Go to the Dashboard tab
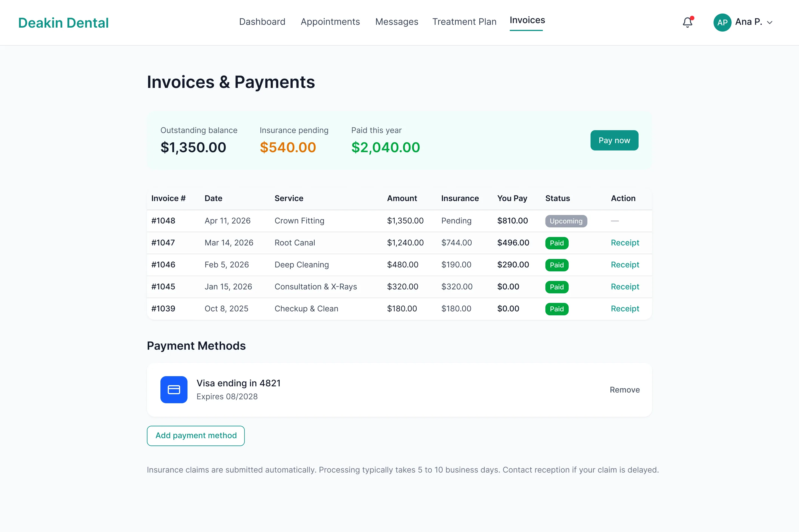This screenshot has height=532, width=799. [262, 22]
